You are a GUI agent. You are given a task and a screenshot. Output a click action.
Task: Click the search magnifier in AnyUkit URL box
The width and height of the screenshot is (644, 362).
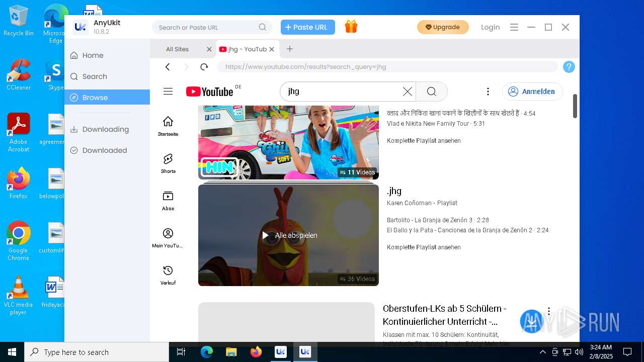tap(263, 27)
